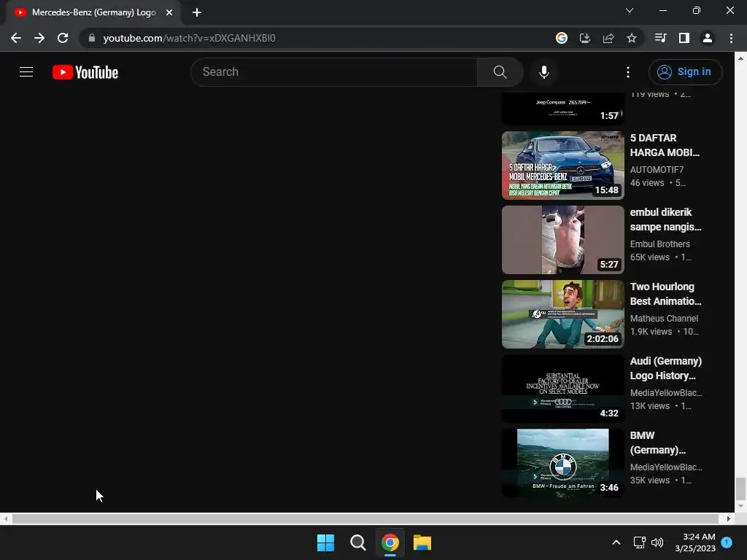Image resolution: width=747 pixels, height=560 pixels.
Task: Open AUTOMOTIF7 channel name
Action: pyautogui.click(x=657, y=169)
